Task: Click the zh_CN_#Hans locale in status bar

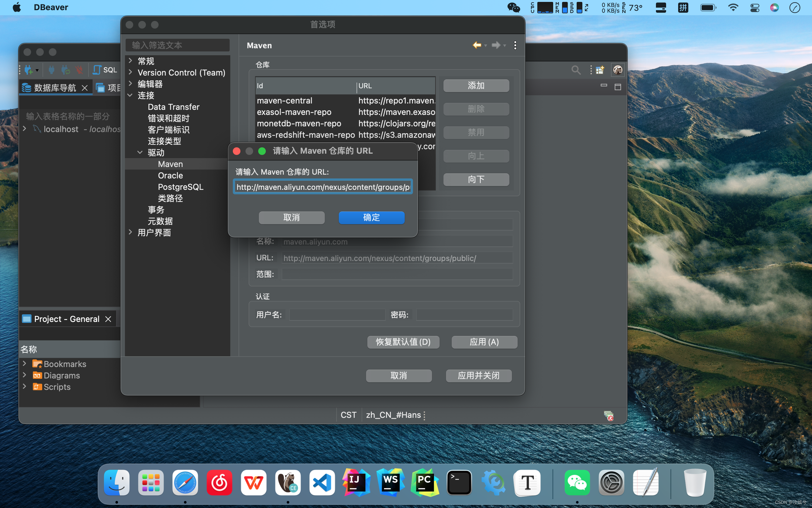Action: tap(393, 415)
